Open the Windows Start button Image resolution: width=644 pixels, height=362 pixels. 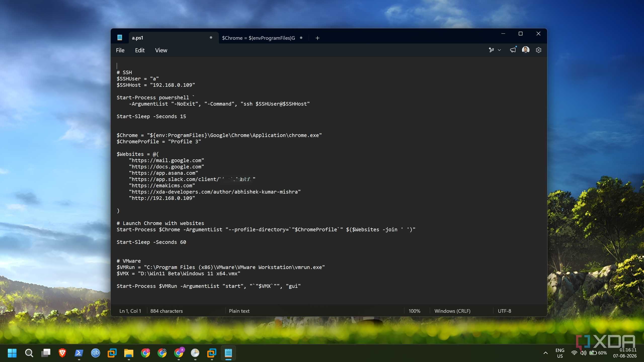[12, 353]
